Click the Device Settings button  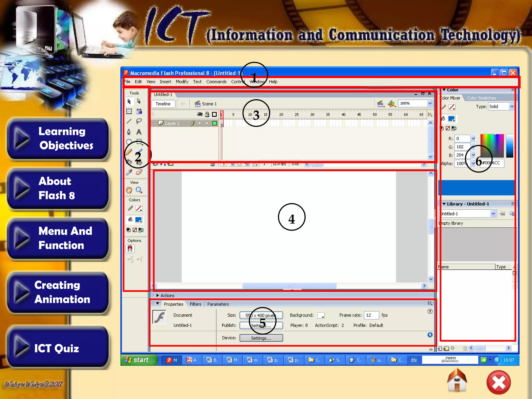point(261,338)
